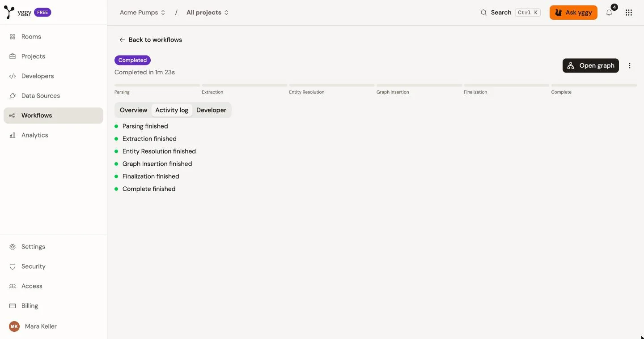Expand the All projects selector
The image size is (644, 339).
click(x=208, y=13)
